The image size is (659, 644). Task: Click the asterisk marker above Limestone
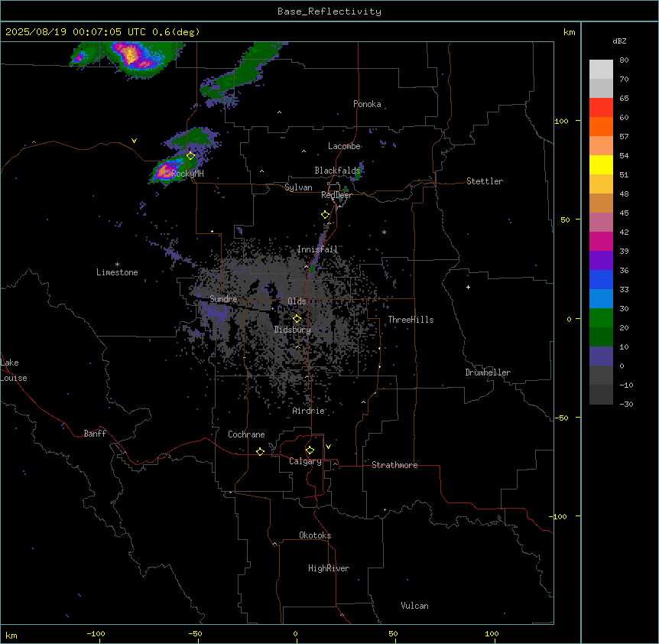(x=117, y=265)
